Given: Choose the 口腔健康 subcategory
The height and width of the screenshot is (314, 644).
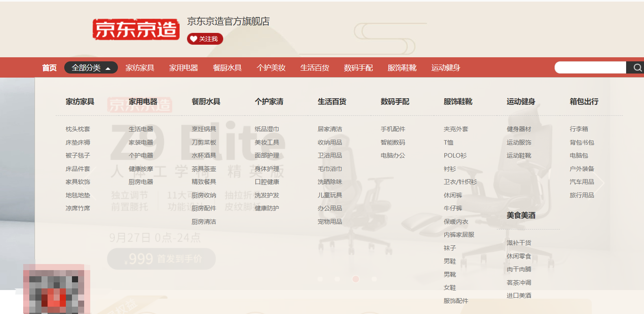Looking at the screenshot, I should [267, 182].
